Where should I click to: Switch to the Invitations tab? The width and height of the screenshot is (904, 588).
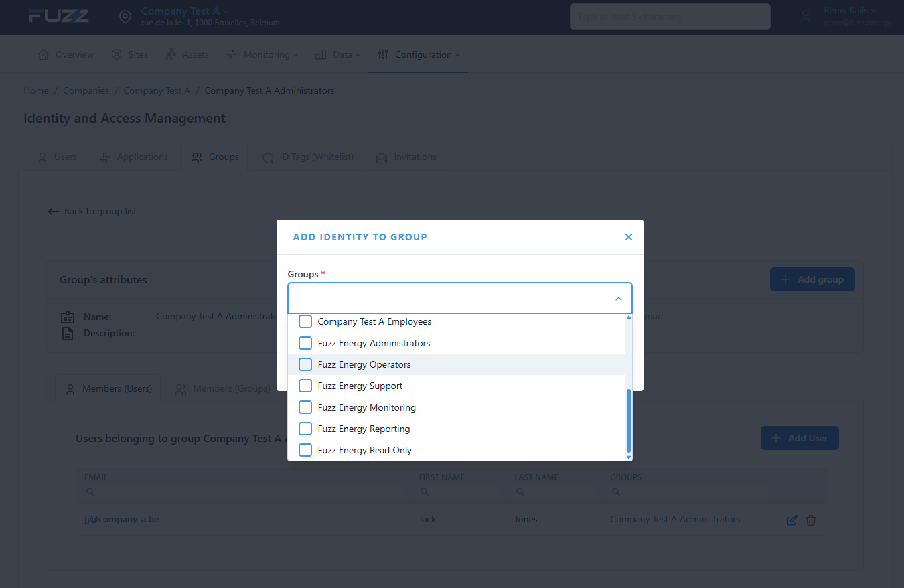(406, 157)
